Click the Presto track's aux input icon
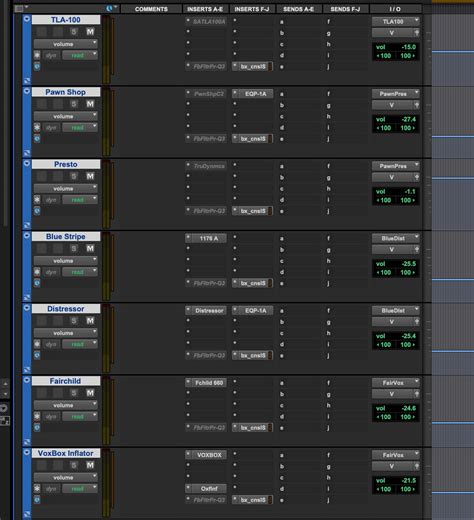Image resolution: width=474 pixels, height=520 pixels. tap(27, 163)
